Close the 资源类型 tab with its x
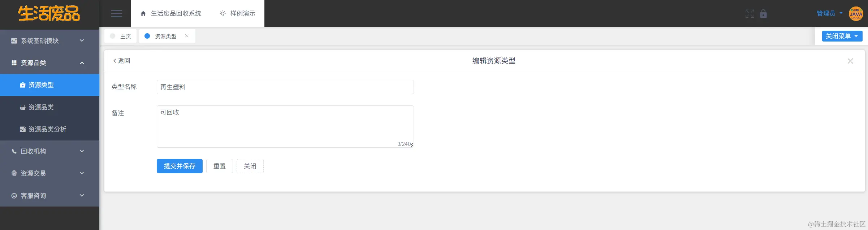The image size is (868, 230). click(x=187, y=36)
